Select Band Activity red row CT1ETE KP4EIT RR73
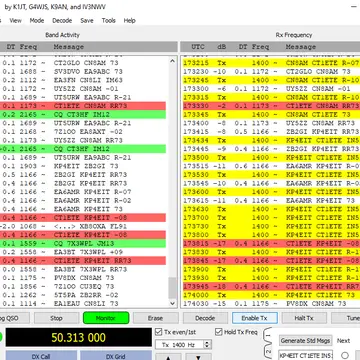 (x=83, y=261)
